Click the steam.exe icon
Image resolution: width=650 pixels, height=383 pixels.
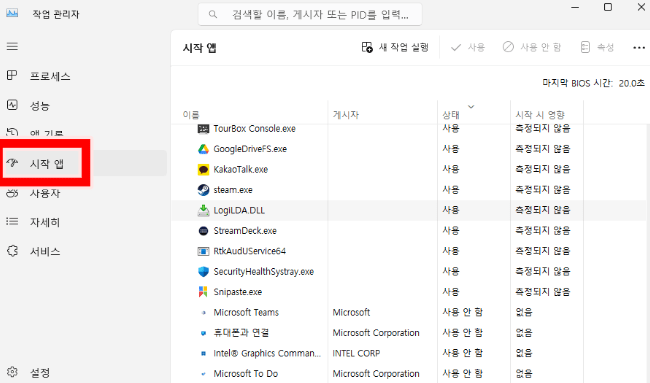[203, 190]
